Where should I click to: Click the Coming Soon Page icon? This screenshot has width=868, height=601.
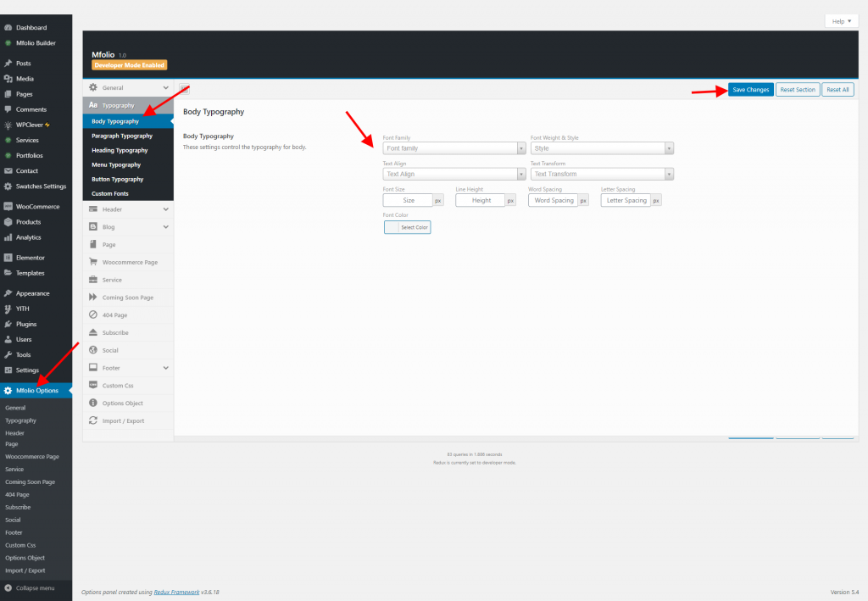point(93,298)
